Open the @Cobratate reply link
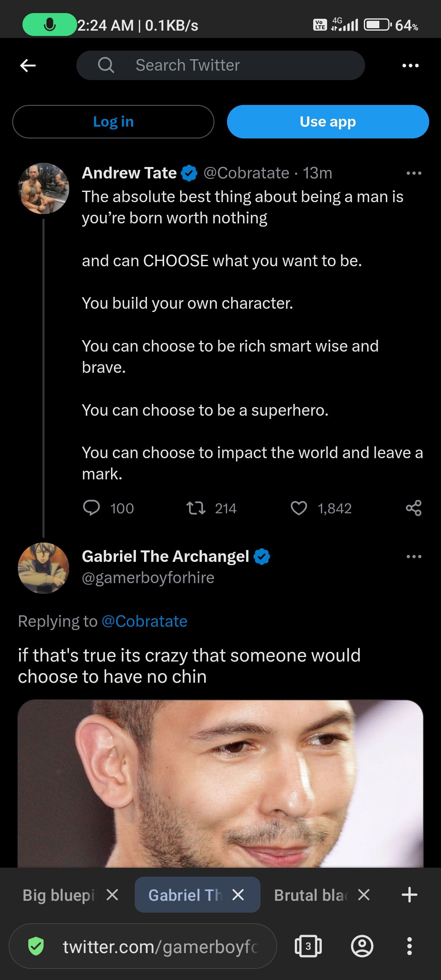 pyautogui.click(x=144, y=621)
